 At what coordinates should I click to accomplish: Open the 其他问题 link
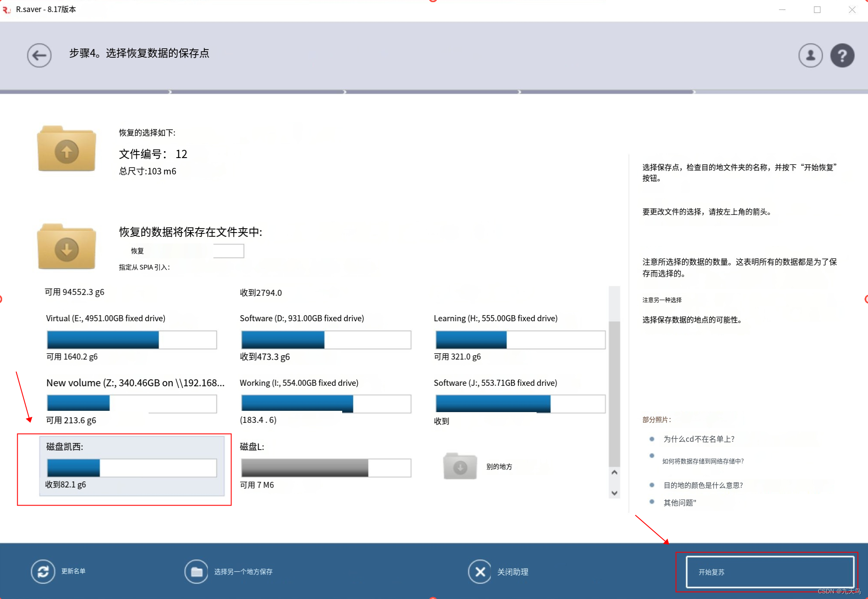point(679,502)
